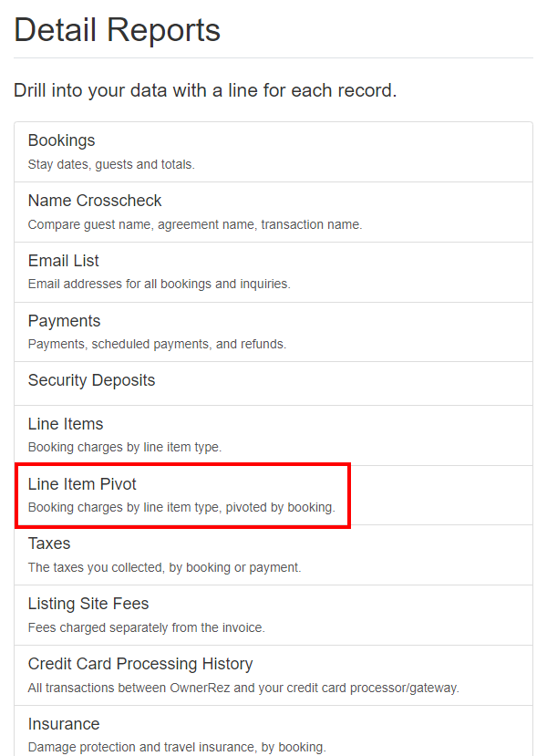The width and height of the screenshot is (547, 756).
Task: Click the "Drill into your data" subtitle
Action: point(205,91)
